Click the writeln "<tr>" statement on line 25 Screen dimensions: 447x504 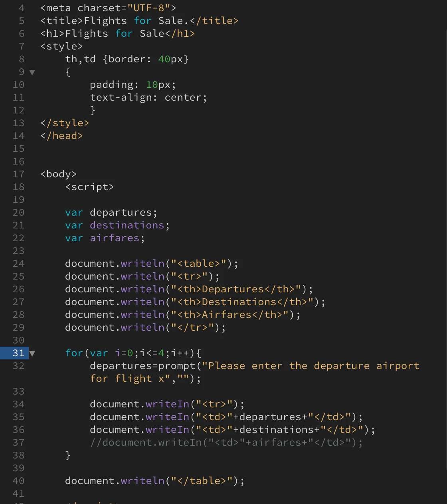point(142,276)
